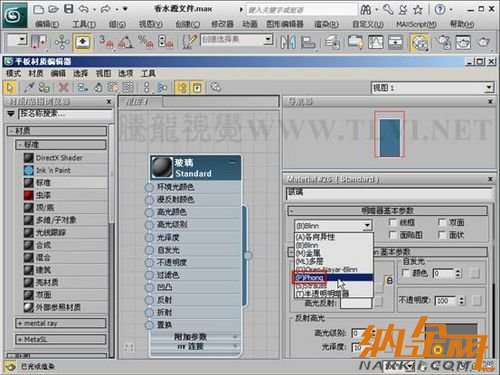Open the (B)Blinn shader dropdown arrow
500x375 pixels.
click(x=367, y=225)
